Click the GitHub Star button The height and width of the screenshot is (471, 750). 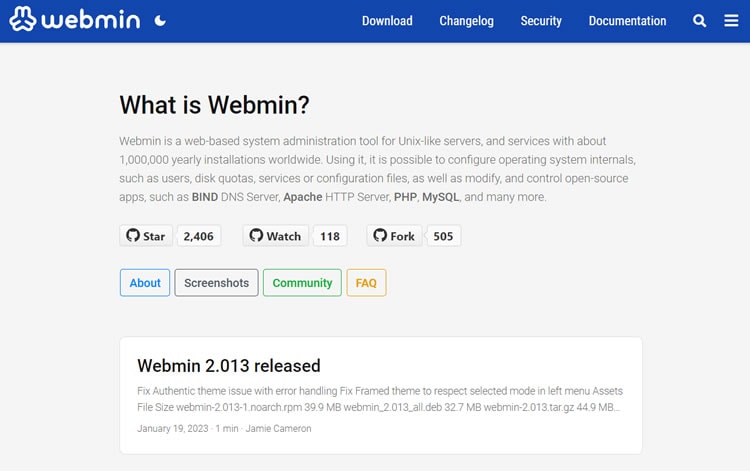[x=146, y=236]
